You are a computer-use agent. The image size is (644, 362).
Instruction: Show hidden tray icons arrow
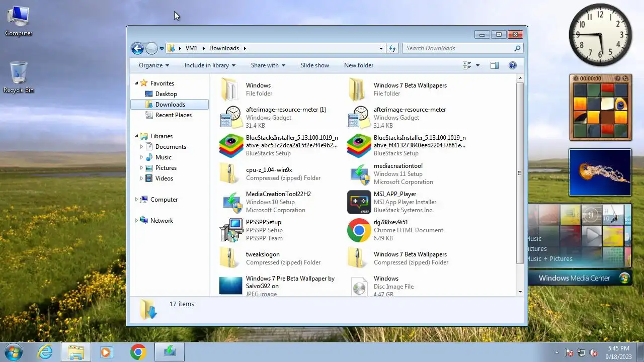click(556, 352)
